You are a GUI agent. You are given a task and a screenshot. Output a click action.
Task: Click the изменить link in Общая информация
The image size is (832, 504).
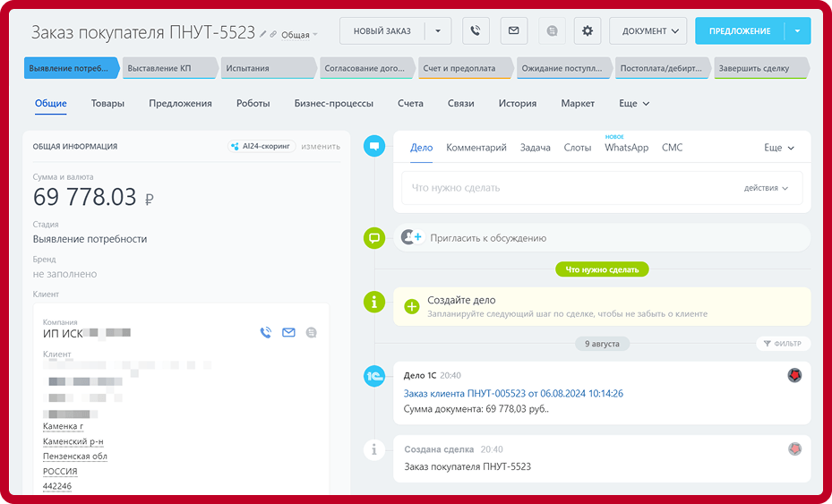click(321, 147)
